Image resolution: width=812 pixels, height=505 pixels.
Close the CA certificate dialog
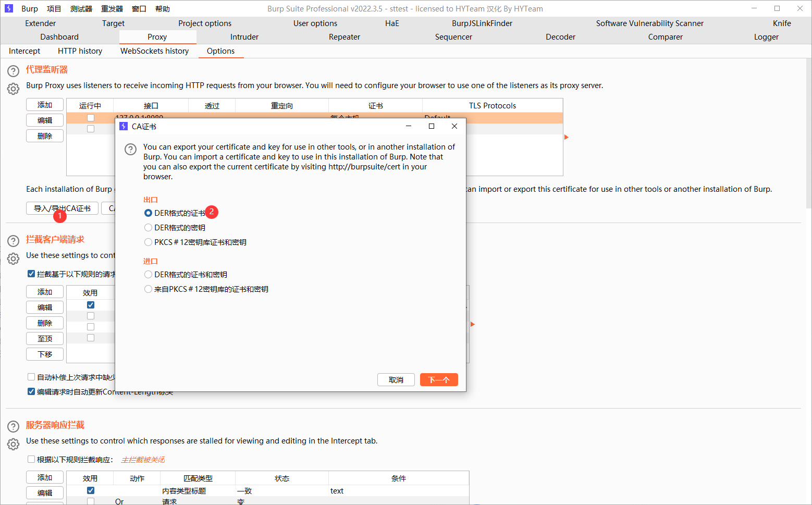click(454, 126)
